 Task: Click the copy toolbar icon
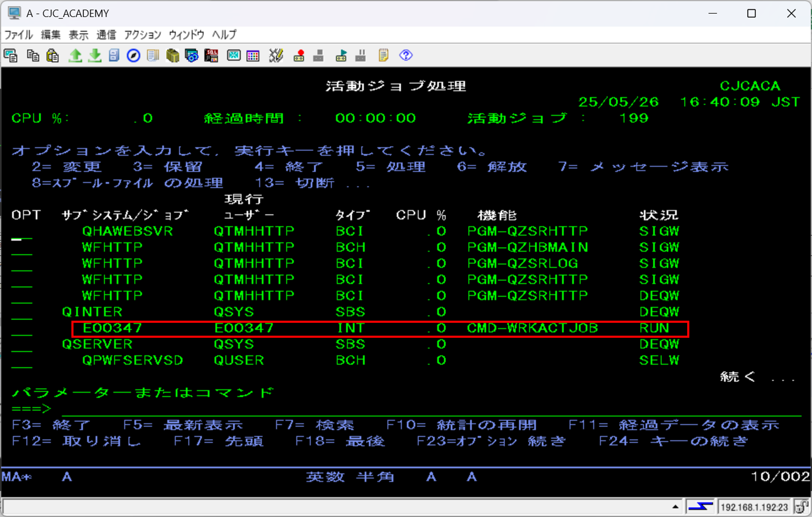33,55
